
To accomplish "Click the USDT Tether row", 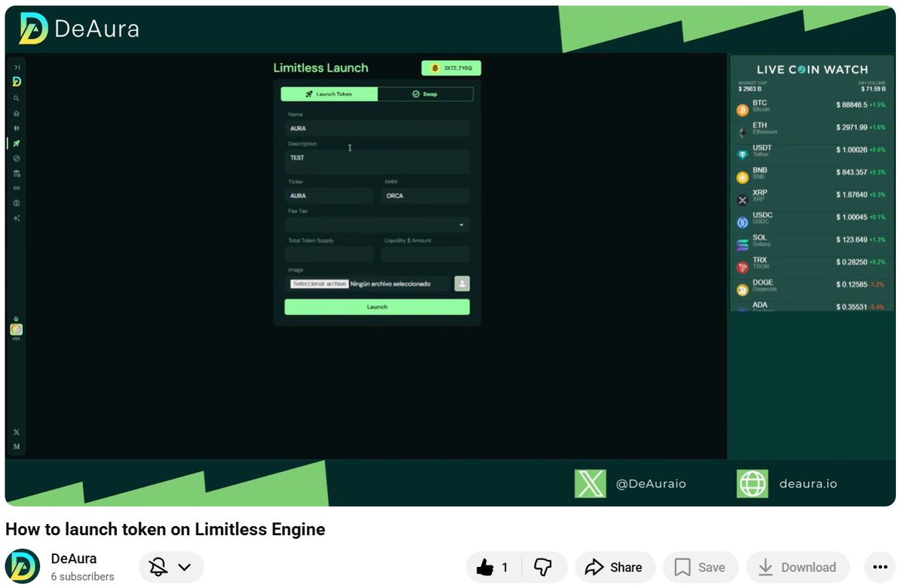I will pyautogui.click(x=811, y=154).
